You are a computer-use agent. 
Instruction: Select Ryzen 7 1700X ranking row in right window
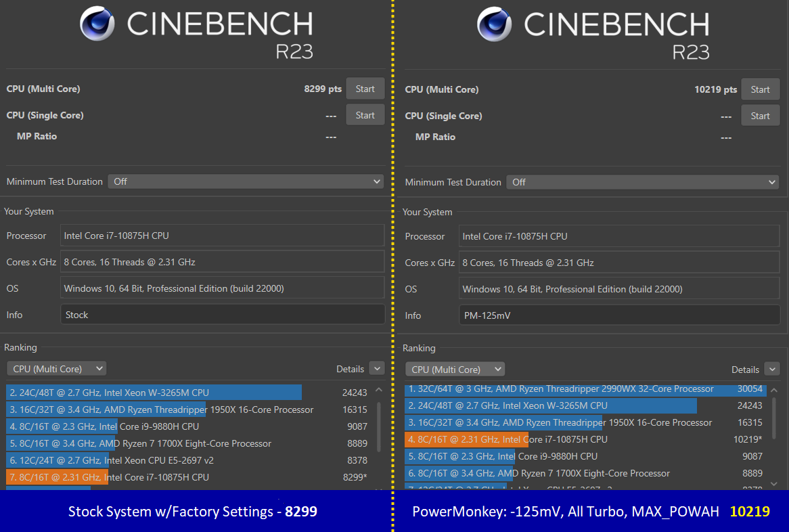click(585, 473)
